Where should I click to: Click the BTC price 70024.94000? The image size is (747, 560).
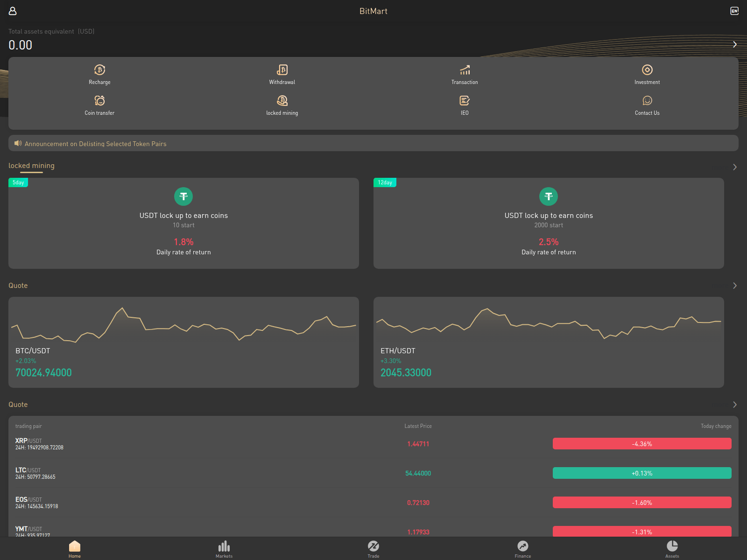coord(43,372)
